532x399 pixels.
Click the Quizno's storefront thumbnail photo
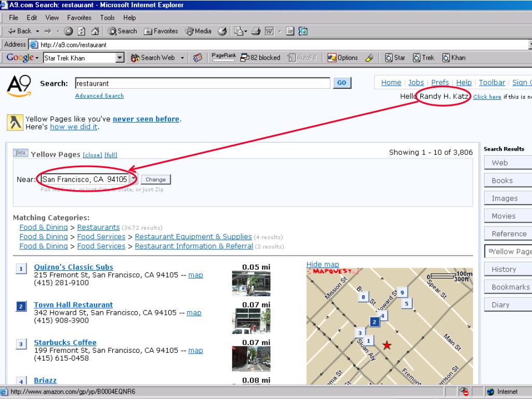coord(251,284)
